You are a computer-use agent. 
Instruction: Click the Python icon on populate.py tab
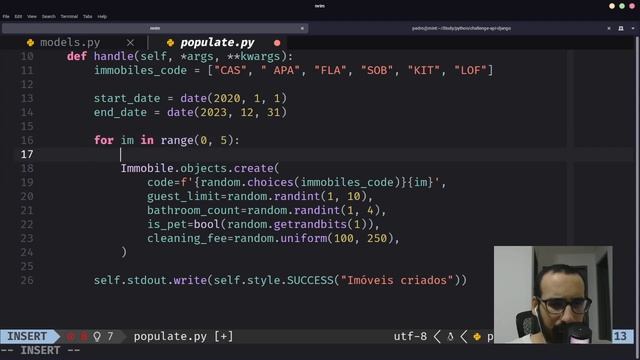(x=170, y=42)
